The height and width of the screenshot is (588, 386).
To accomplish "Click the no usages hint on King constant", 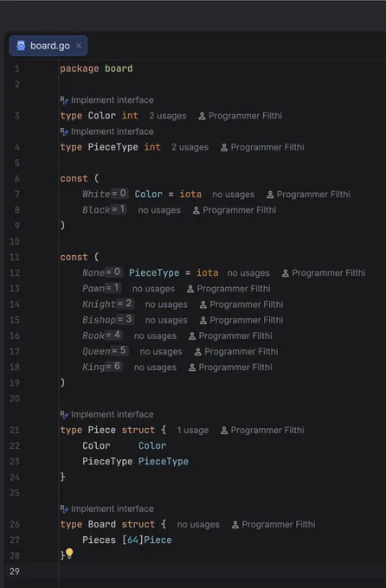I will (x=155, y=367).
